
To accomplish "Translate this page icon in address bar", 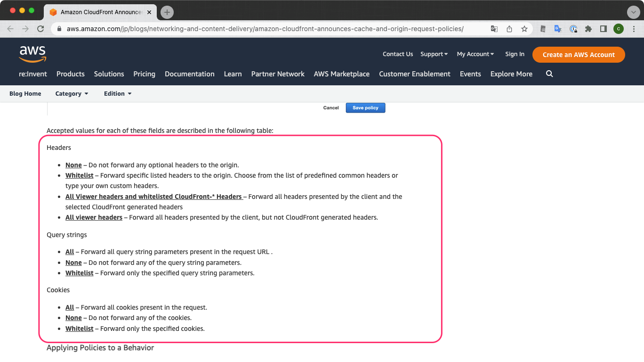I will (x=494, y=29).
